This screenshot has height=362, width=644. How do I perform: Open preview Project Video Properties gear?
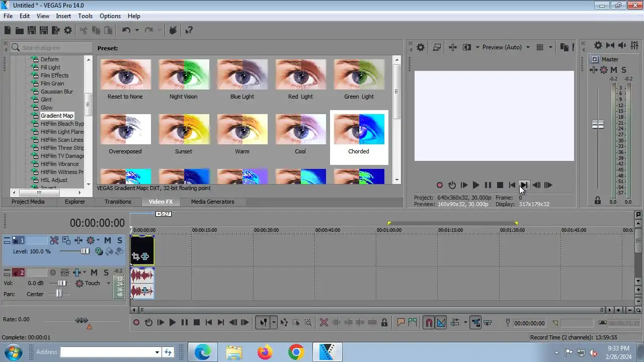click(421, 47)
